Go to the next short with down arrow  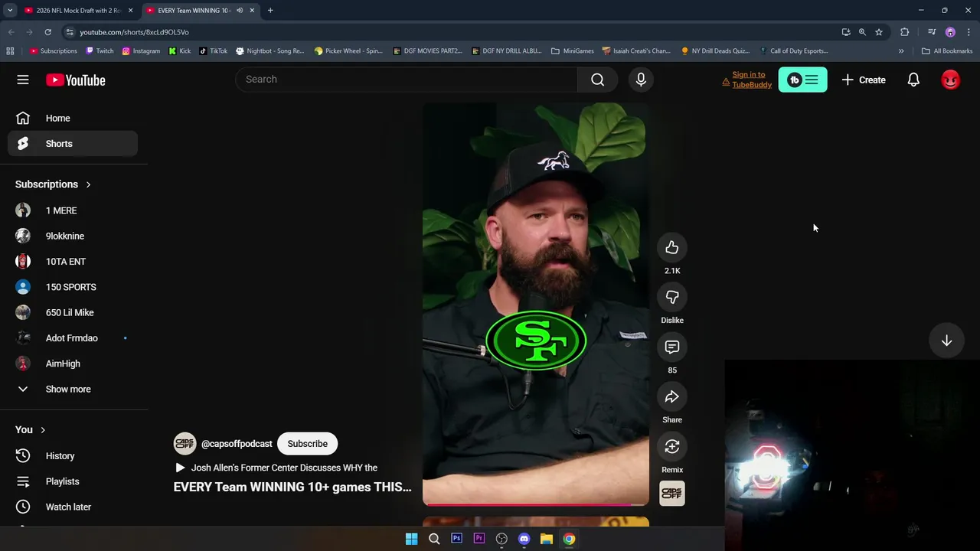point(946,341)
